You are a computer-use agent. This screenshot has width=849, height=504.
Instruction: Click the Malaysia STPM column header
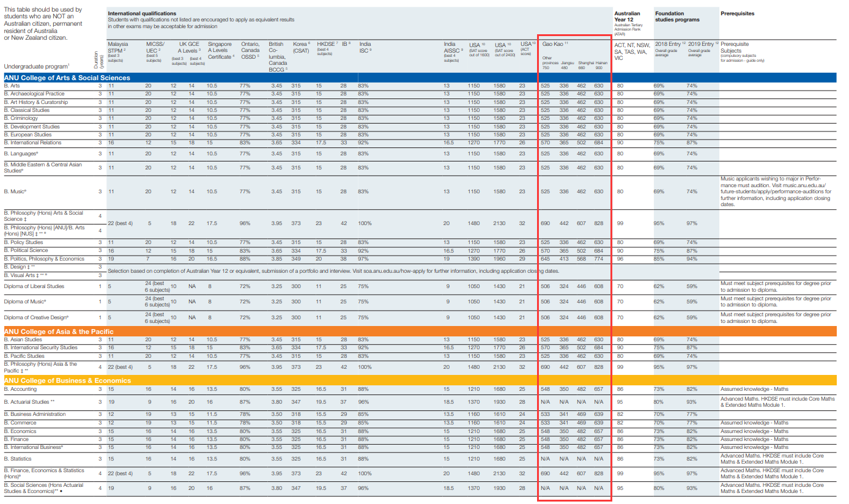pos(119,50)
